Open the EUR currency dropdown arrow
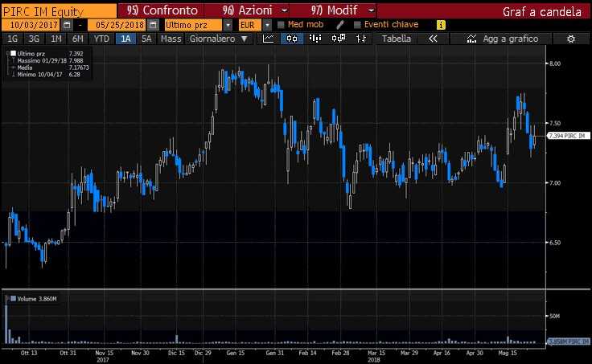This screenshot has height=364, width=592. click(267, 25)
